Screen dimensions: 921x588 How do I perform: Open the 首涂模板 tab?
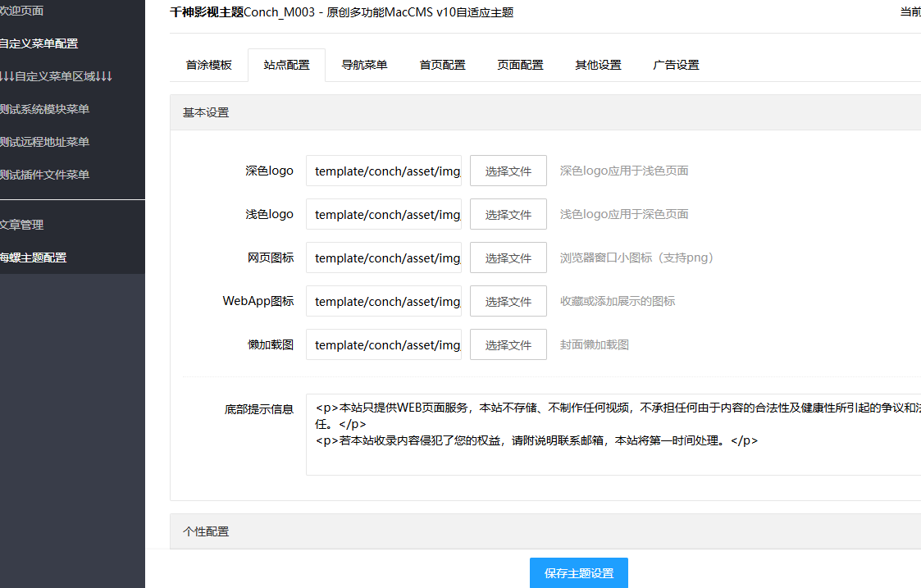coord(208,66)
